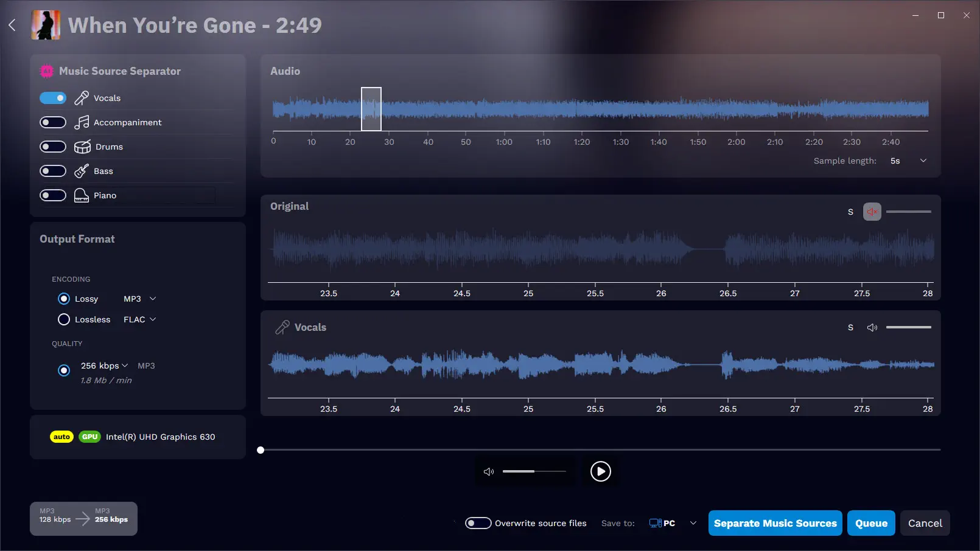Open the Save to PC destination menu
This screenshot has width=980, height=551.
(x=693, y=522)
